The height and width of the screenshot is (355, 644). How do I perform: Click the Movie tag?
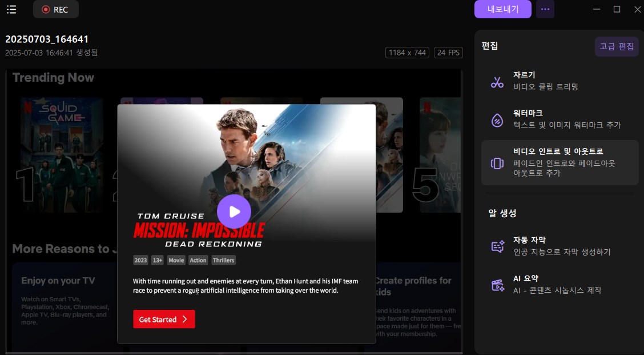click(176, 260)
